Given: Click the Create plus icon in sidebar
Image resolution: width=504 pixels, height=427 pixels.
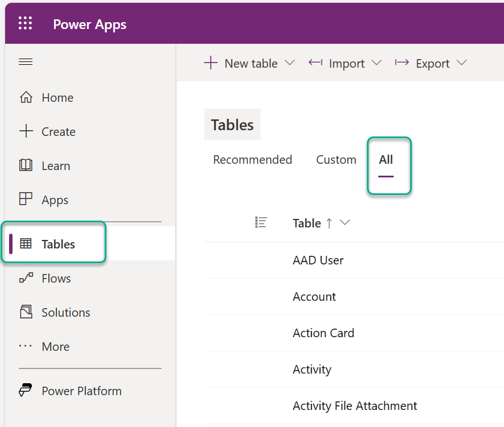Looking at the screenshot, I should [26, 131].
